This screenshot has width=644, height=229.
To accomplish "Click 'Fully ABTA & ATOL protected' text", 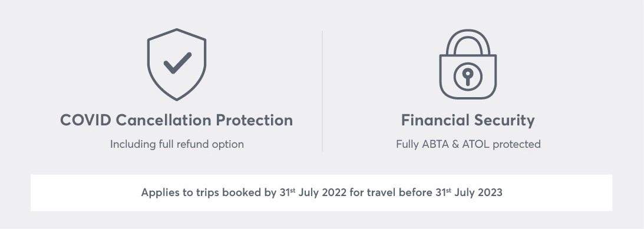I will point(468,144).
